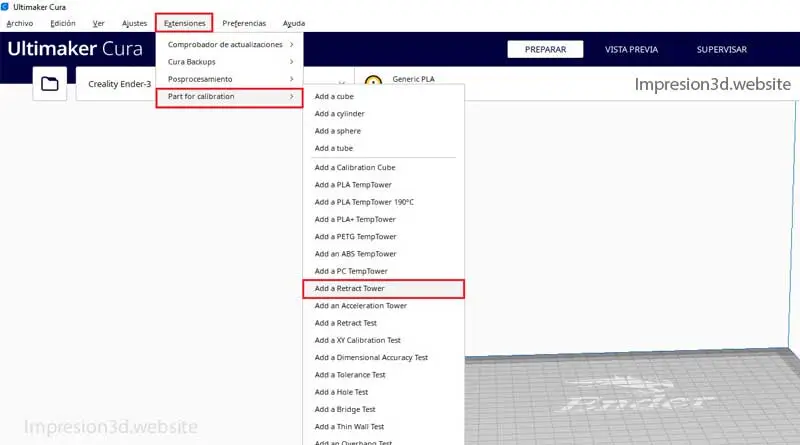Pick Add a Bridge Test
This screenshot has height=445, width=800.
(x=384, y=410)
